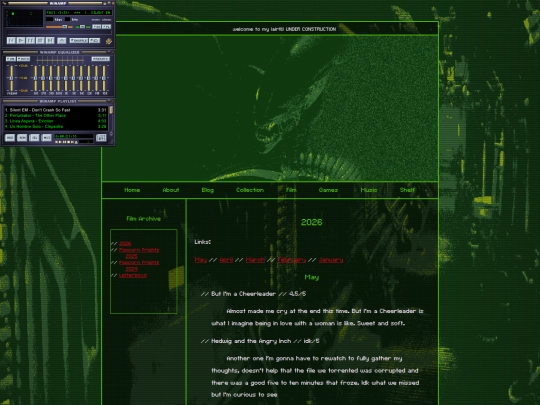Viewport: 540px width, 405px height.
Task: Open the 2026 link in Film Archive
Action: pyautogui.click(x=125, y=243)
